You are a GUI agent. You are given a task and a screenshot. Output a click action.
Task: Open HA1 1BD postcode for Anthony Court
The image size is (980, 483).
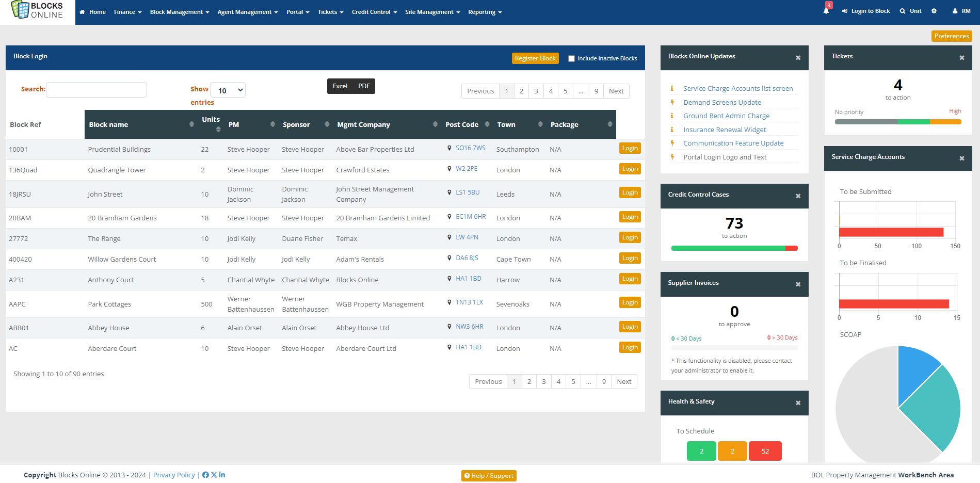[x=469, y=279]
